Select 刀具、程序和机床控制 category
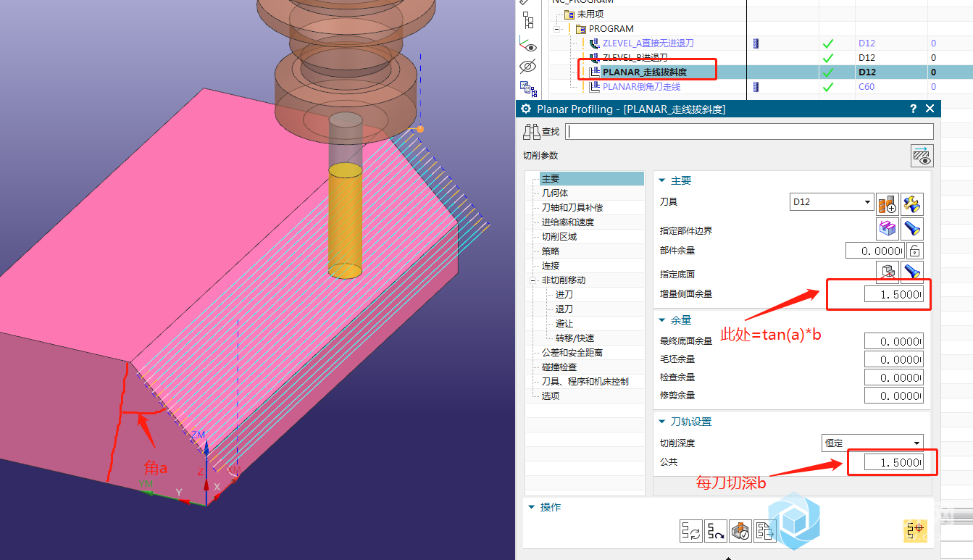The image size is (973, 560). click(585, 382)
